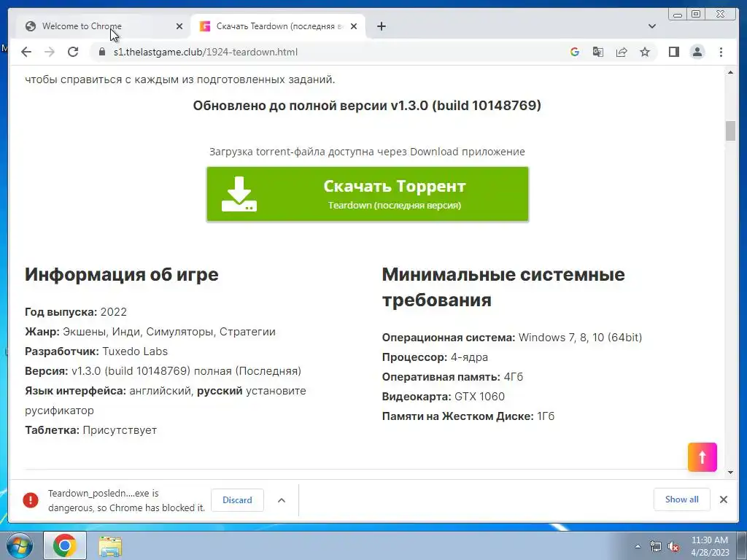This screenshot has height=560, width=747.
Task: Click the Chrome taskbar icon
Action: point(65,545)
